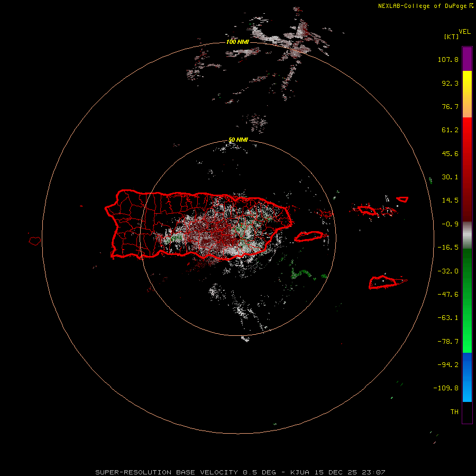This screenshot has width=476, height=476.
Task: Click the NEXLAB-College of DuPage title text
Action: click(x=422, y=6)
